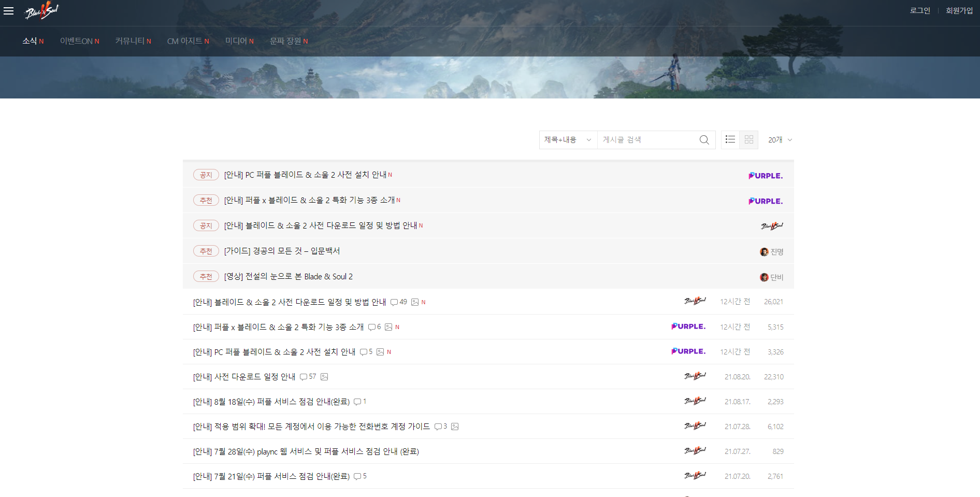The image size is (980, 497).
Task: Click PURPLE logo on first pinned notice
Action: click(x=766, y=176)
